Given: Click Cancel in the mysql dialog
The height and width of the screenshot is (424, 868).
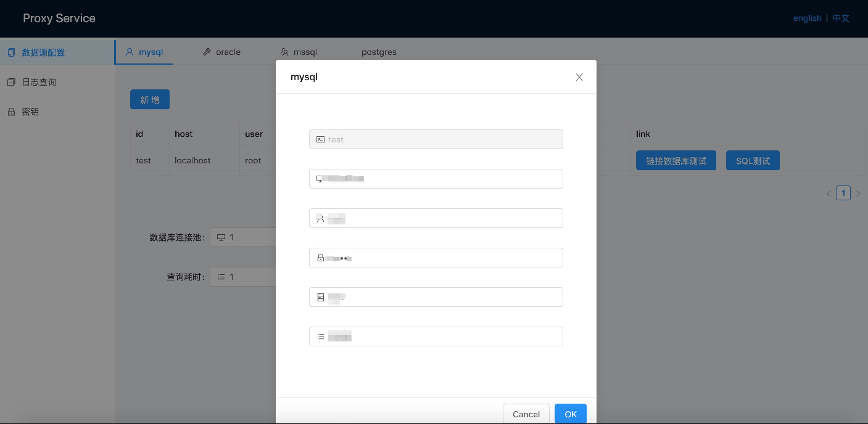Looking at the screenshot, I should 526,414.
